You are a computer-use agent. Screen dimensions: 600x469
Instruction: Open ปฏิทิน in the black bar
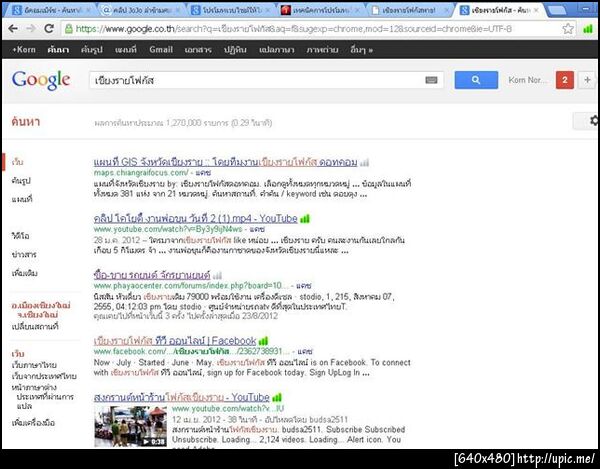point(235,49)
